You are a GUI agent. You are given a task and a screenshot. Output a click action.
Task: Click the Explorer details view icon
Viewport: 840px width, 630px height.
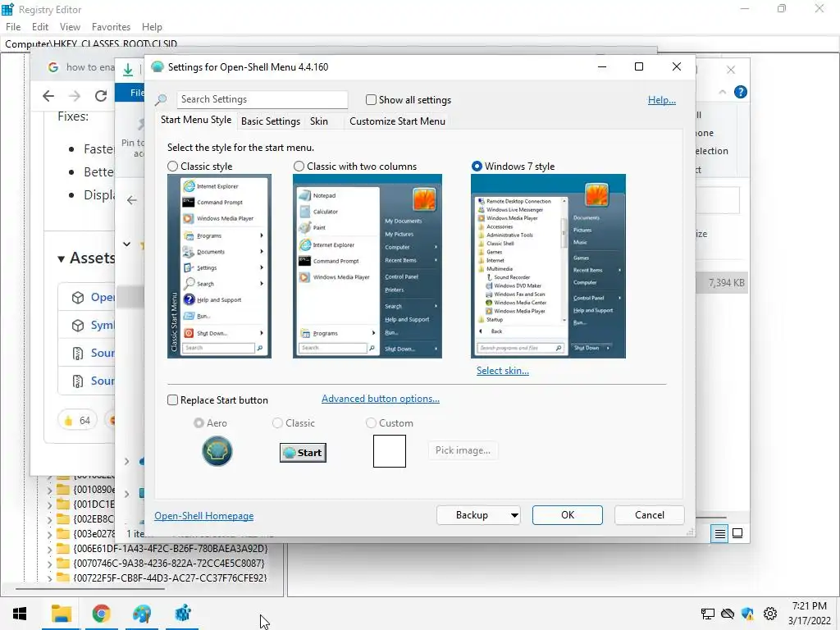(x=719, y=533)
